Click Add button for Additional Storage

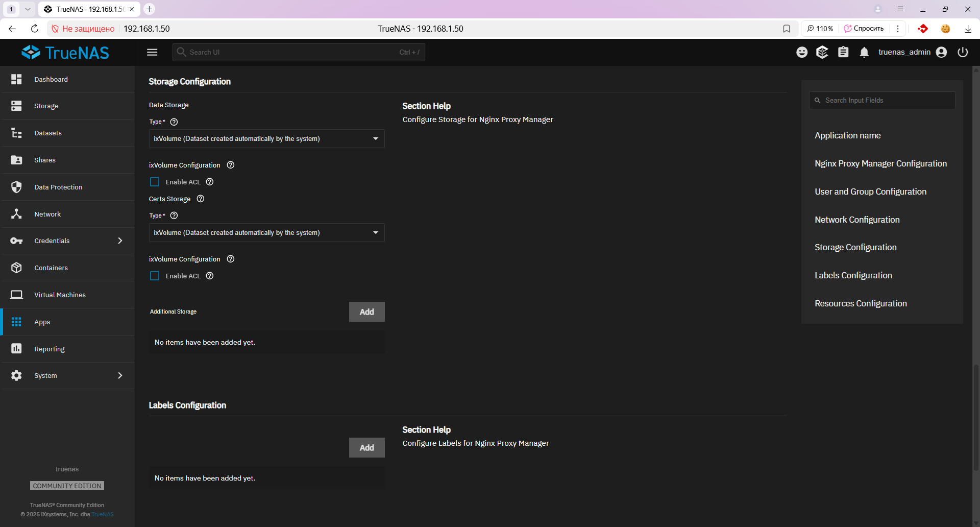(x=366, y=312)
